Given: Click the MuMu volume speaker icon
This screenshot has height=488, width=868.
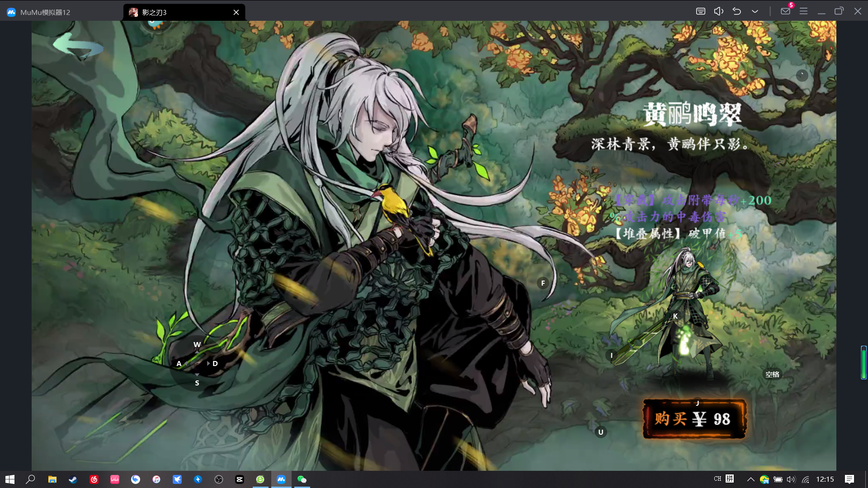Looking at the screenshot, I should (719, 11).
